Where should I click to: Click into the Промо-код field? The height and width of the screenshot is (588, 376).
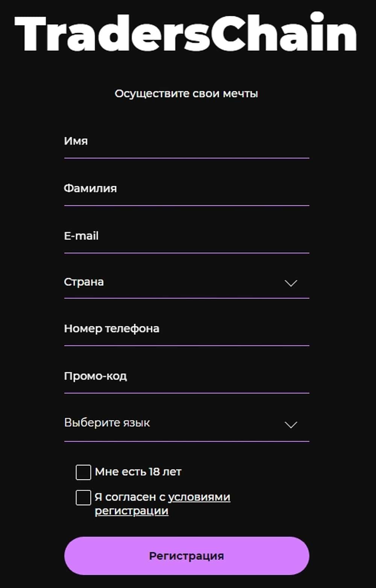[186, 376]
